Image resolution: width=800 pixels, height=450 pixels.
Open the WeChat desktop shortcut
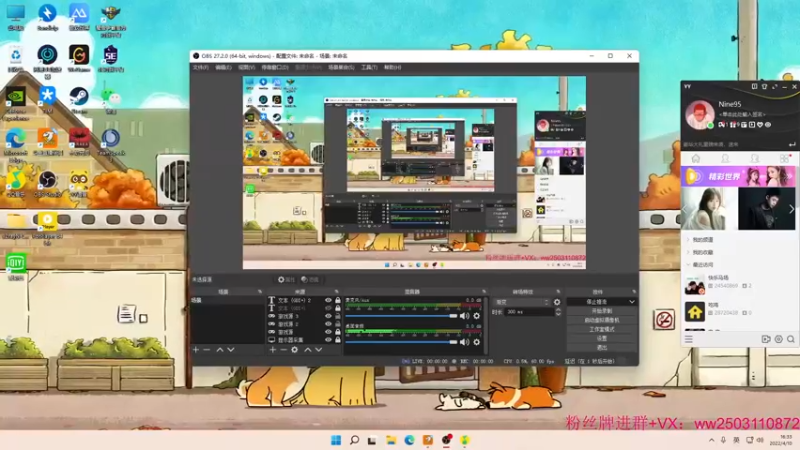[x=111, y=99]
